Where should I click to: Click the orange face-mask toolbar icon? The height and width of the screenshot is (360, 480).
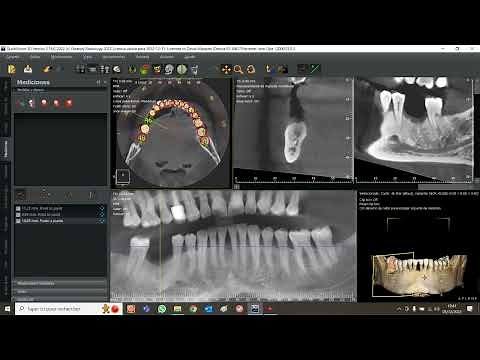pyautogui.click(x=157, y=69)
